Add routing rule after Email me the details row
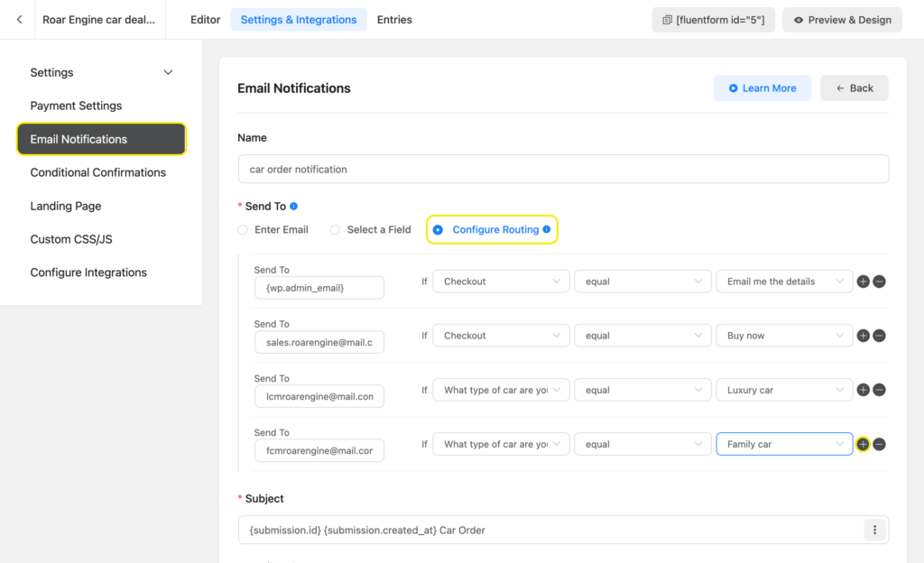 point(864,281)
